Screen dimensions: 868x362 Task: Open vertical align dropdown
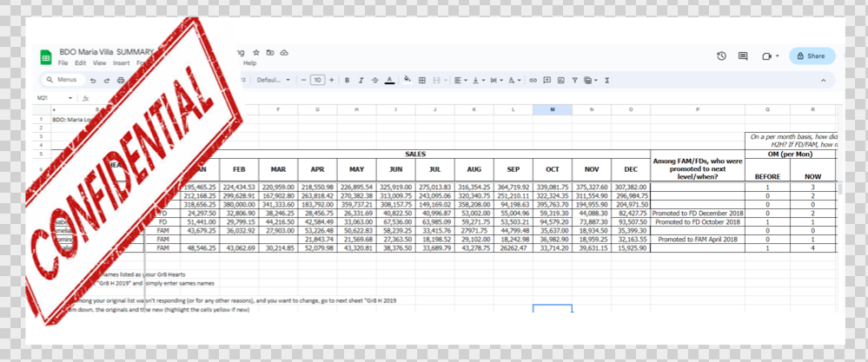tap(478, 80)
